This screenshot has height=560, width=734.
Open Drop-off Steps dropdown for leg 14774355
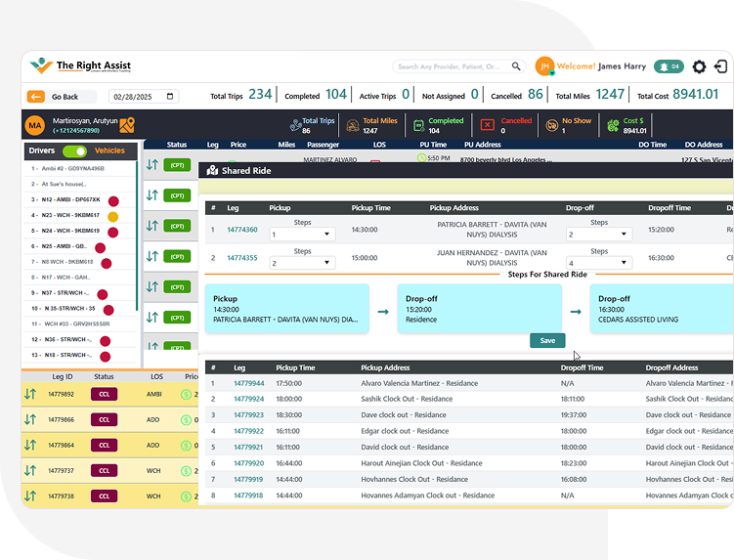pyautogui.click(x=598, y=264)
